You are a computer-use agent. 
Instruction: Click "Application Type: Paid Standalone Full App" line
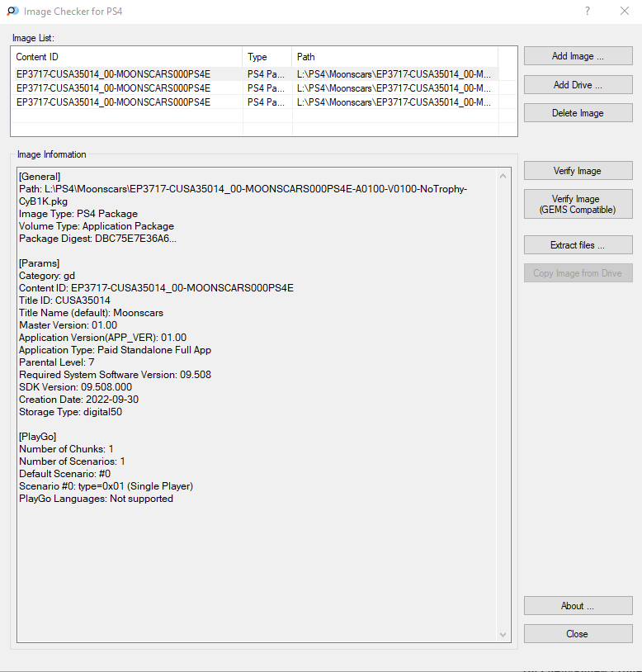116,350
